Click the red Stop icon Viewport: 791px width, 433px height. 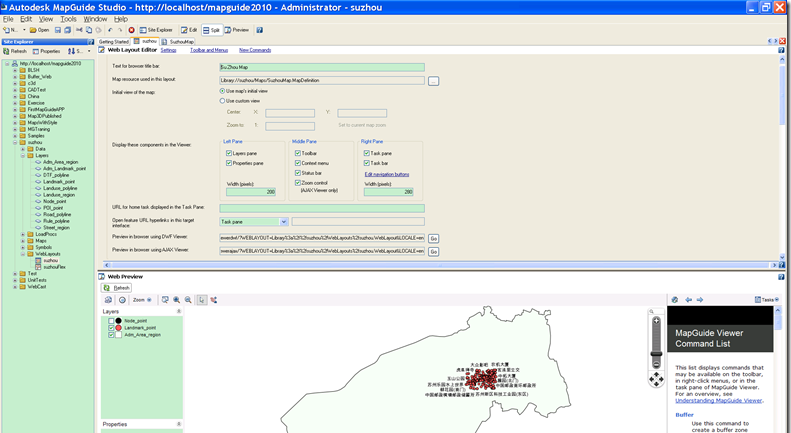(131, 30)
